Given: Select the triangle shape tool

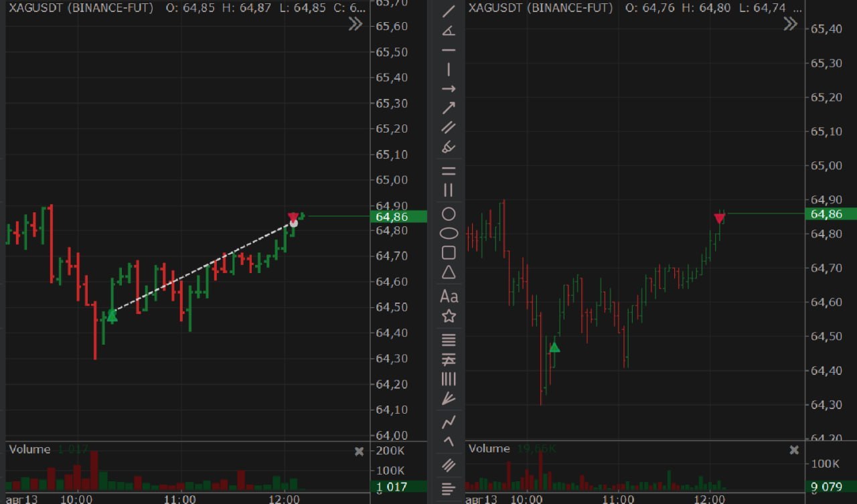Looking at the screenshot, I should 449,272.
